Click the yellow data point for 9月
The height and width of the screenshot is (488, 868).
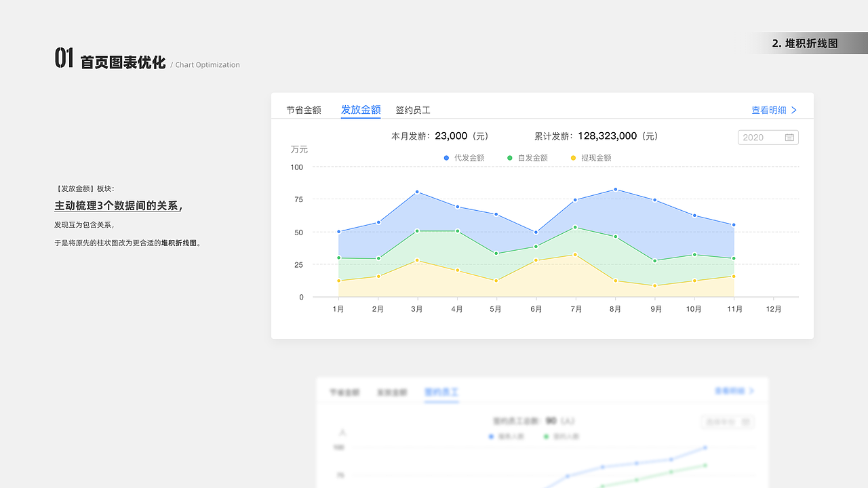[x=654, y=285]
